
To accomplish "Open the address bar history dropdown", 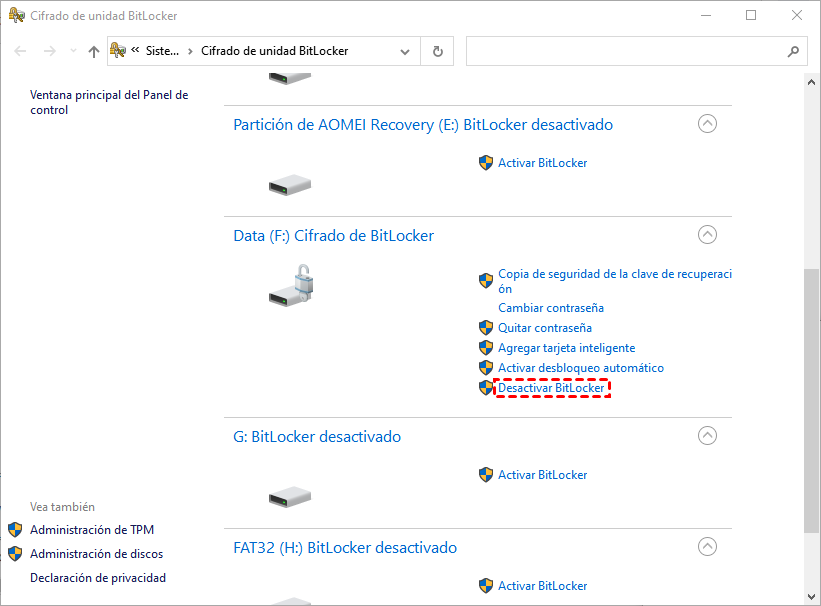I will (405, 51).
